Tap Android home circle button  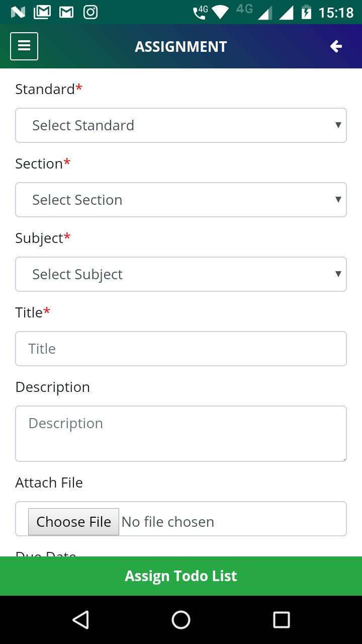181,620
